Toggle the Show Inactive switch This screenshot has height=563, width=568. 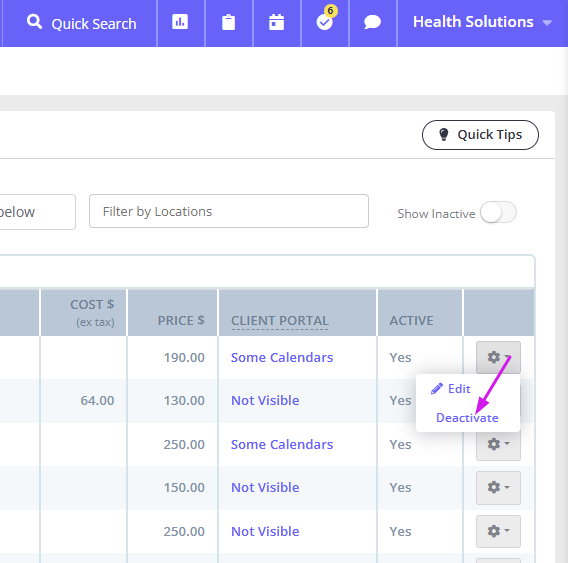point(498,213)
